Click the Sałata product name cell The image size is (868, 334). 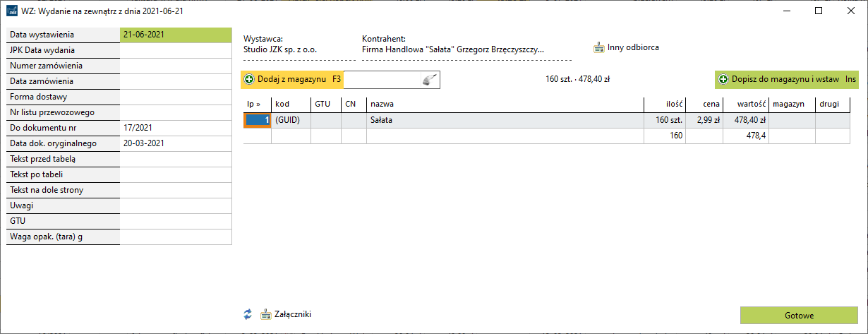[x=505, y=120]
